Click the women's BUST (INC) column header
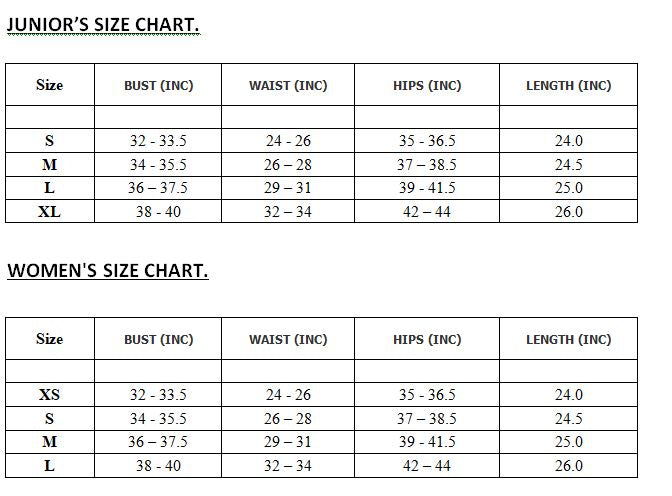The height and width of the screenshot is (496, 672). tap(158, 339)
